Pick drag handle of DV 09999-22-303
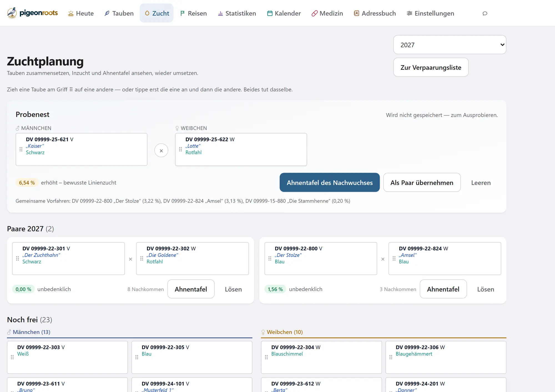This screenshot has width=555, height=392. click(12, 357)
